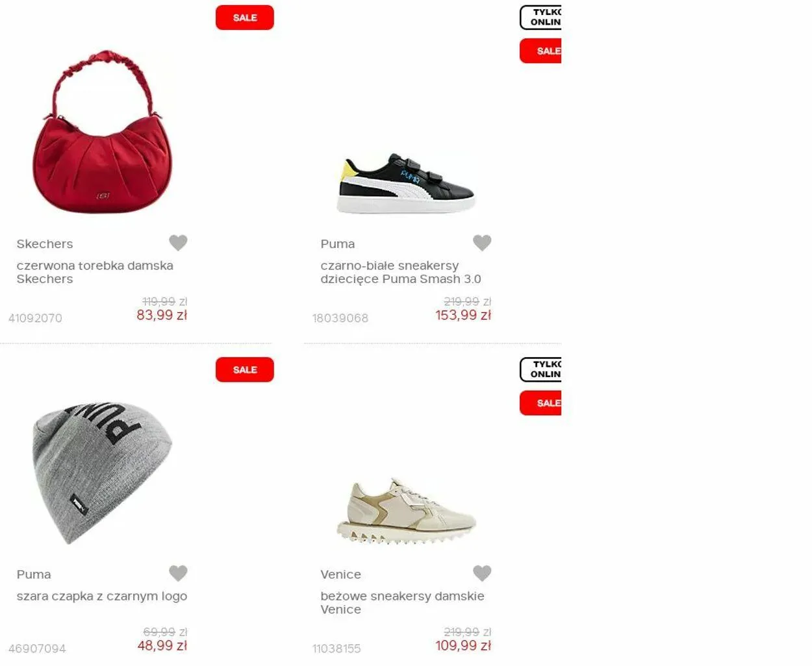Click heart icon for beige Venice sneakers
The image size is (812, 666).
tap(482, 573)
